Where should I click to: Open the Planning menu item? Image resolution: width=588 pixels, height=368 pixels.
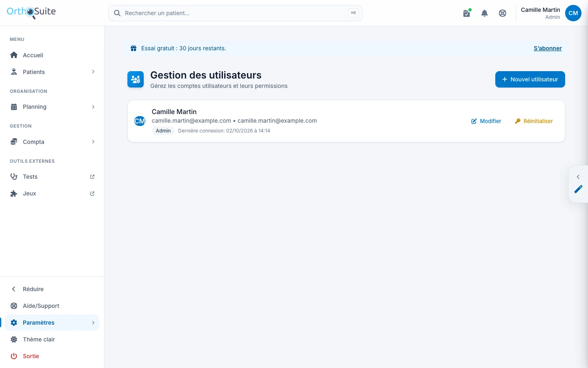(52, 107)
